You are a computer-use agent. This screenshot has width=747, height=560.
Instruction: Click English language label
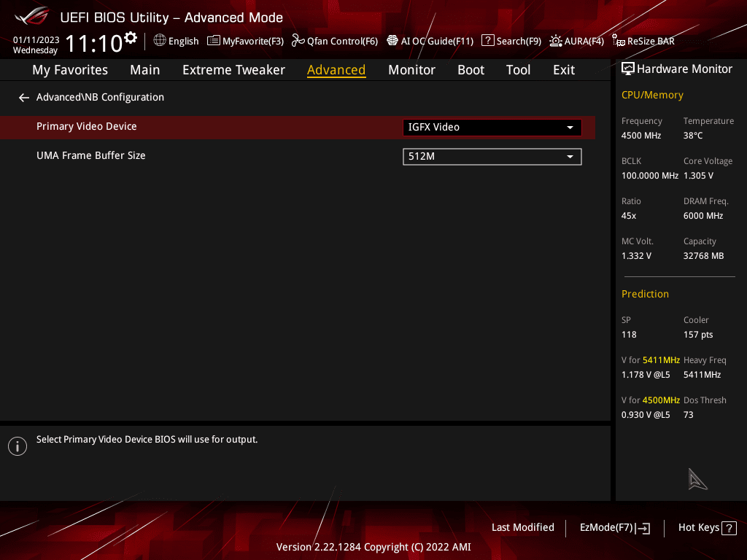click(x=183, y=42)
